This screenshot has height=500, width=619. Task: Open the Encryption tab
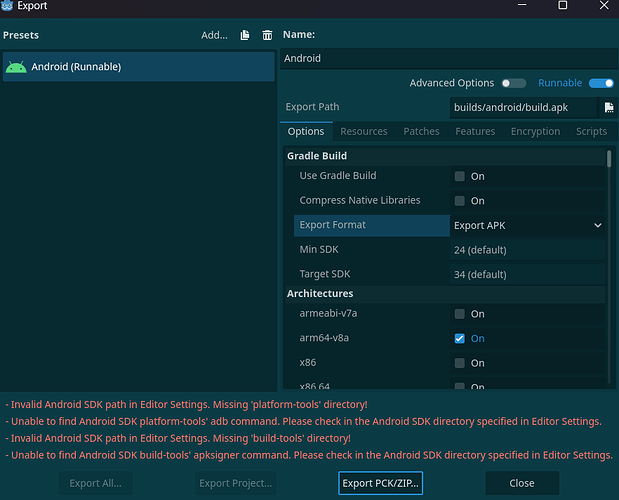click(535, 131)
